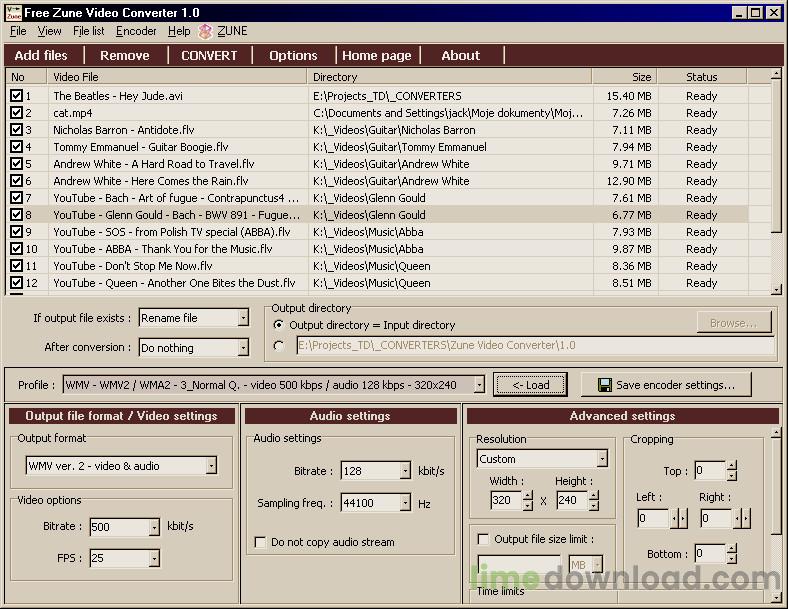The width and height of the screenshot is (788, 609).
Task: Open the audio Bitrate dropdown showing 128
Action: pos(405,471)
